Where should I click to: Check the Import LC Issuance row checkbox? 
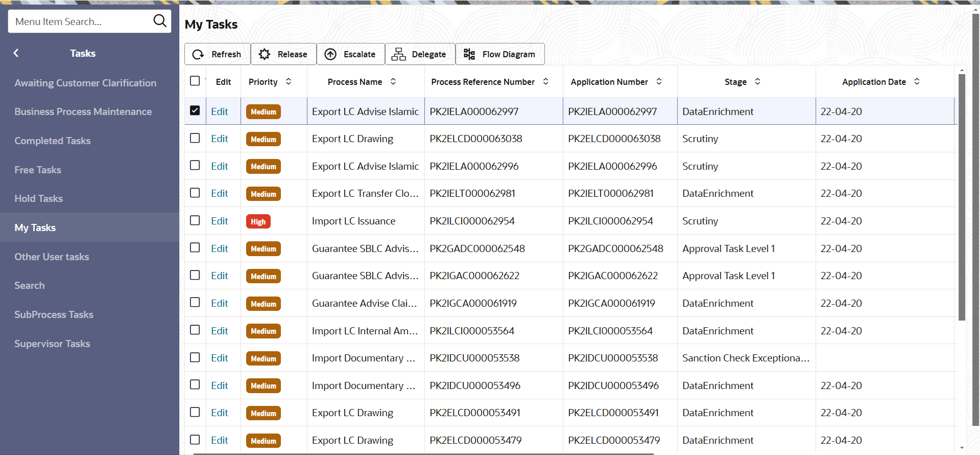[195, 220]
